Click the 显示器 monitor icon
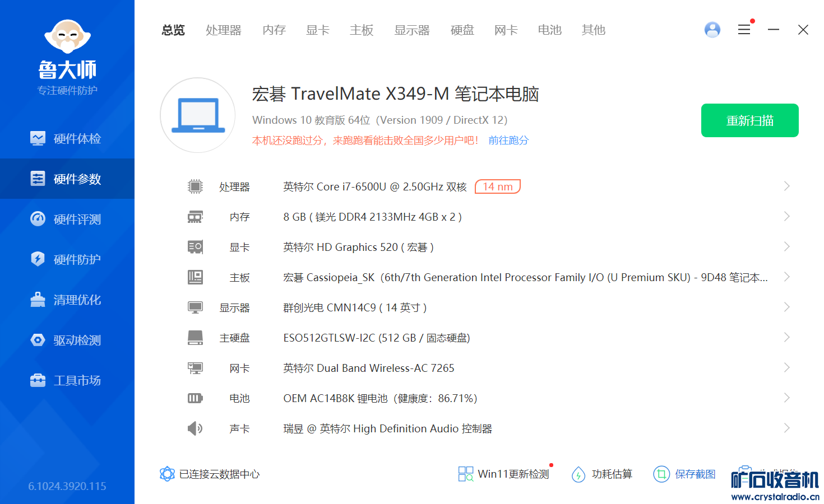824x504 pixels. point(195,307)
